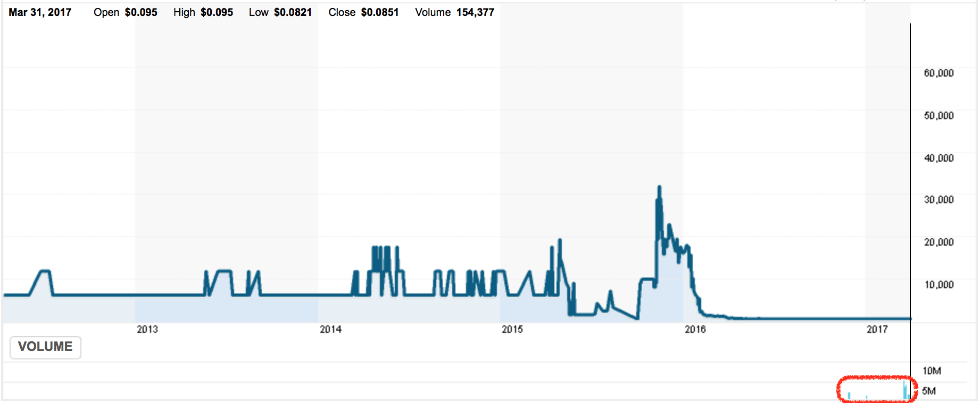The width and height of the screenshot is (980, 403).
Task: Click the 10,000 y-axis label
Action: (939, 284)
